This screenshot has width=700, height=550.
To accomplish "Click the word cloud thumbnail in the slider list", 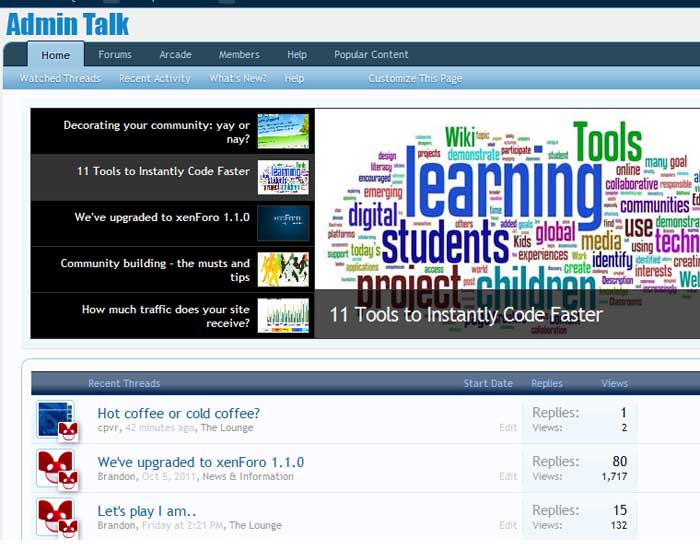I will coord(283,177).
